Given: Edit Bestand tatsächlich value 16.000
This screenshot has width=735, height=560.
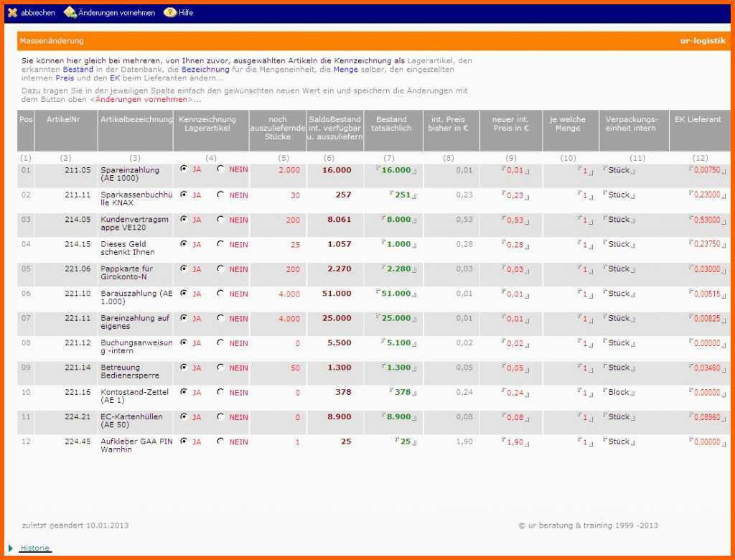Looking at the screenshot, I should point(396,170).
